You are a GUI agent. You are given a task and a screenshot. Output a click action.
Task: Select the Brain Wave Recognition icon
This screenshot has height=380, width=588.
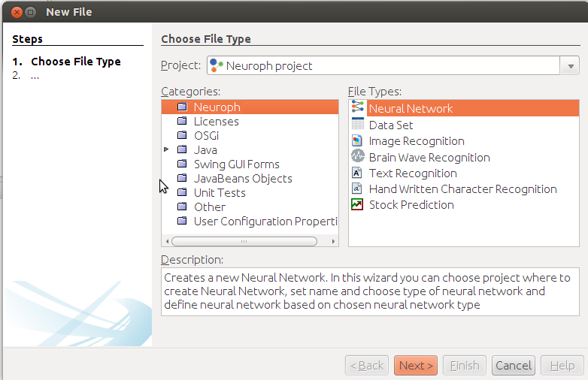[x=358, y=157]
